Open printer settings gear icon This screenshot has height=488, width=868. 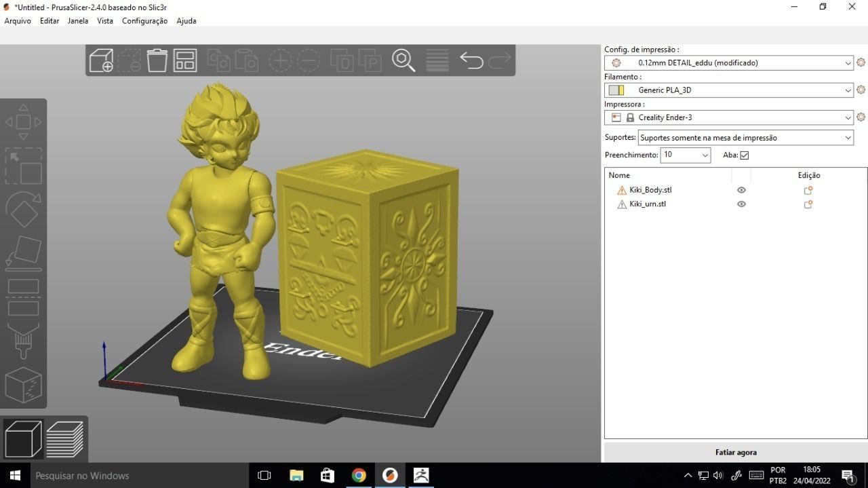(x=861, y=117)
